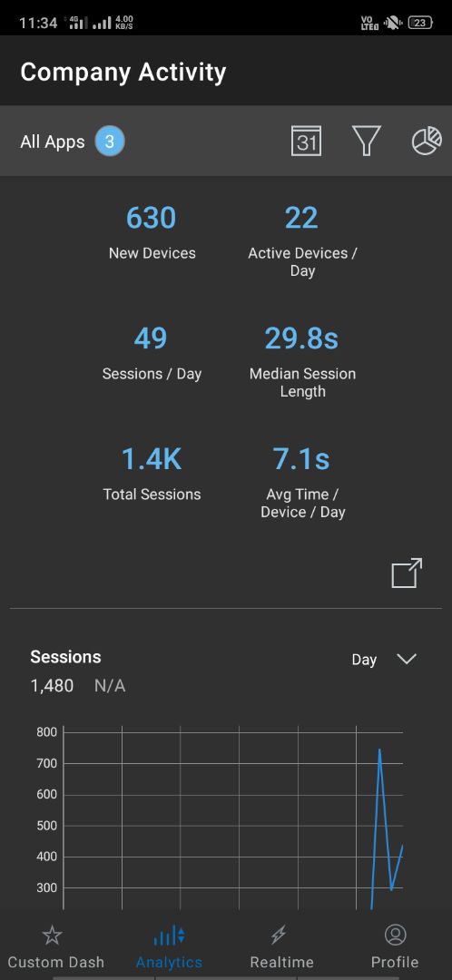
Task: Tap the 1.4K Total Sessions metric
Action: [x=152, y=473]
